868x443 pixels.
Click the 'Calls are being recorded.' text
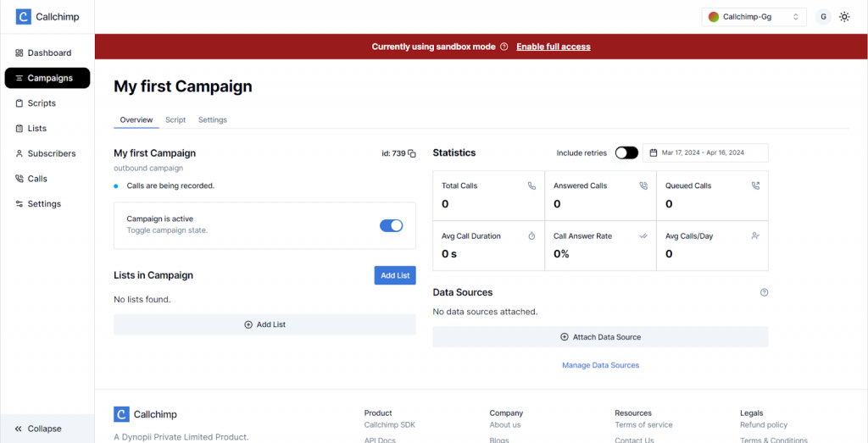170,186
